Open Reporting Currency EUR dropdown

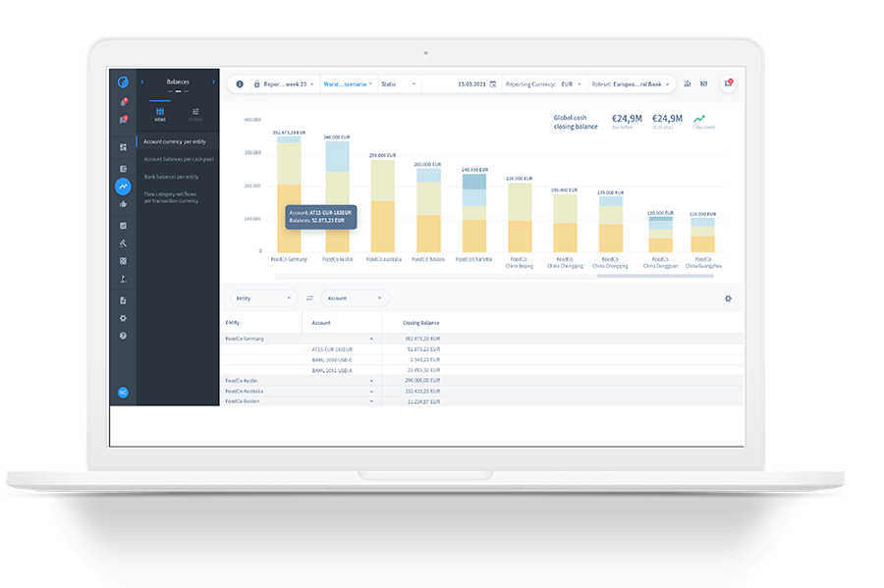[543, 84]
